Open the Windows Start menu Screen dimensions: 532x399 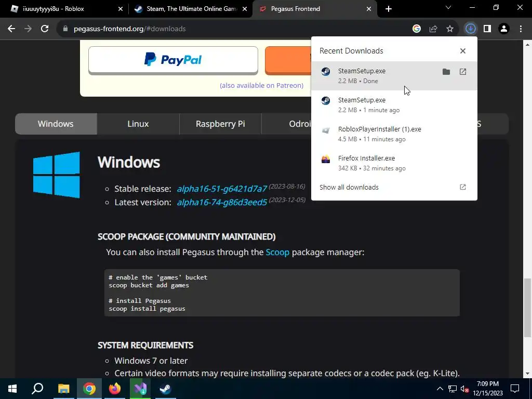pyautogui.click(x=12, y=389)
